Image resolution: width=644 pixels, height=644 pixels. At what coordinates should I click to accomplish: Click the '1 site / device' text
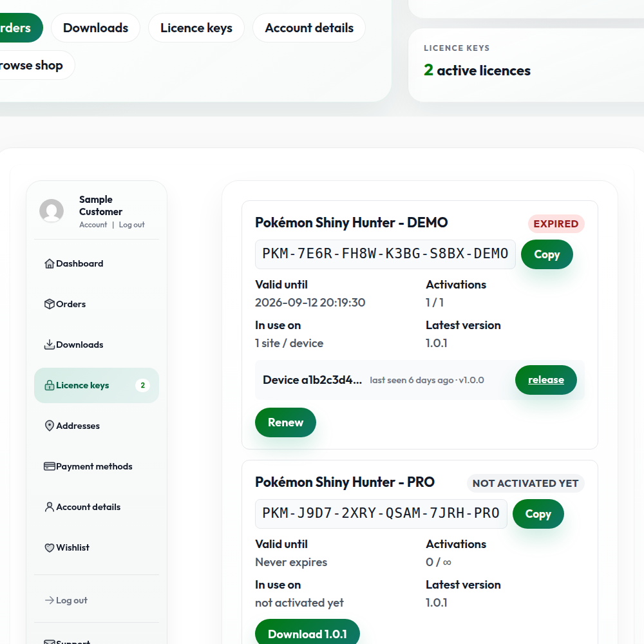tap(289, 343)
